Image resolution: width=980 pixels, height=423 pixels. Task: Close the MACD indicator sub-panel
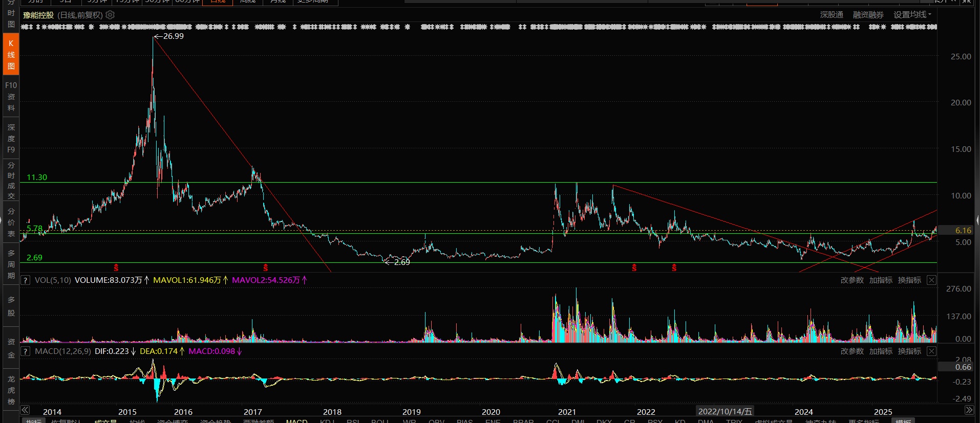pyautogui.click(x=931, y=351)
